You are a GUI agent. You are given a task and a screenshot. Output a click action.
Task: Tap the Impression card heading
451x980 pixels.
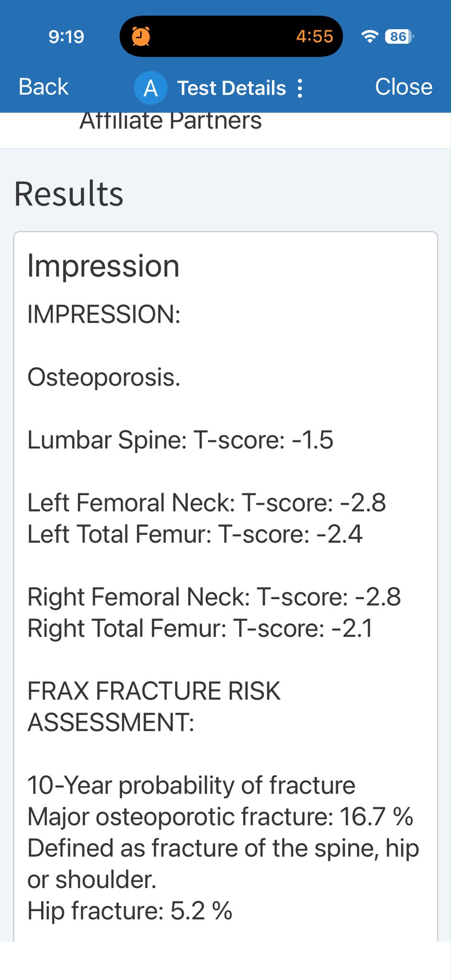coord(103,266)
